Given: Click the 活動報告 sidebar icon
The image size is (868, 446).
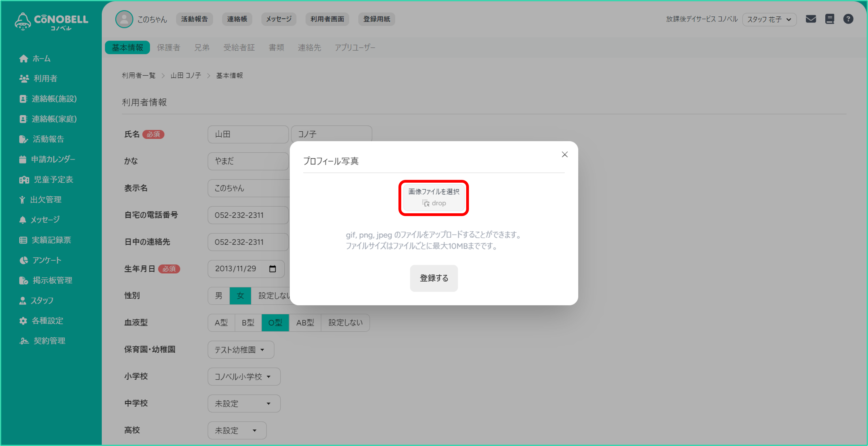Looking at the screenshot, I should click(23, 139).
